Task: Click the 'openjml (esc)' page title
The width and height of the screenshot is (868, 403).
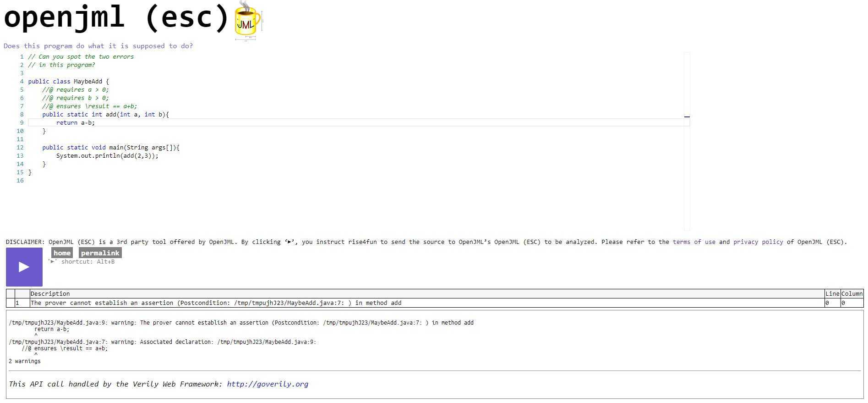Action: [x=116, y=18]
